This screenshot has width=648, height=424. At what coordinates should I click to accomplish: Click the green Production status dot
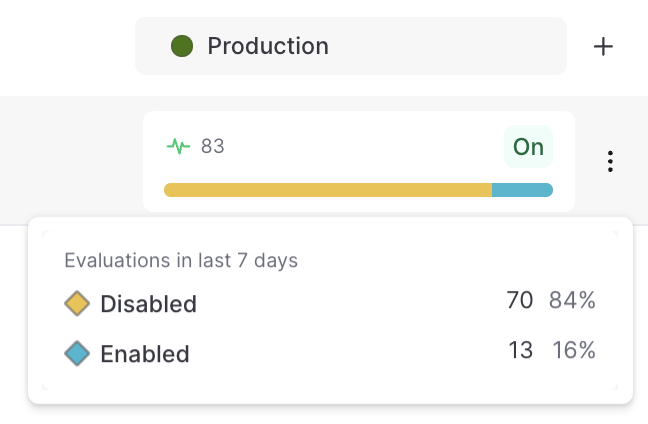(181, 46)
